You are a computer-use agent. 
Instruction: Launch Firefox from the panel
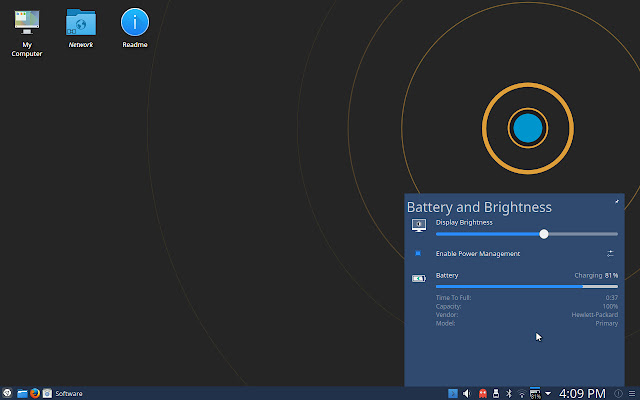click(x=35, y=393)
